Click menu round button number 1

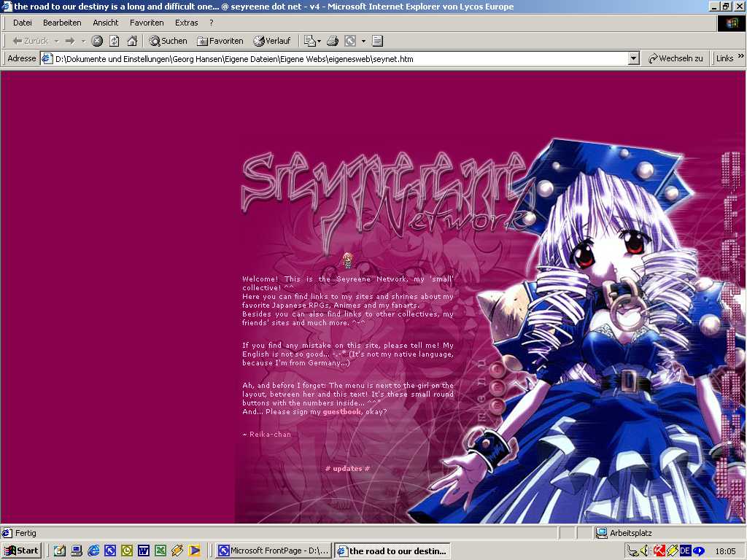(x=496, y=368)
